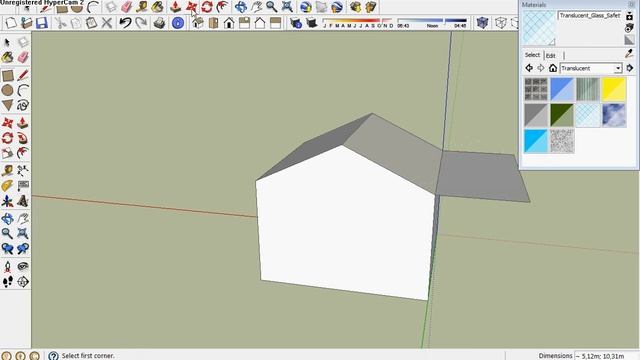640x360 pixels.
Task: Choose the Rotate tool in left toolbar
Action: pos(7,138)
